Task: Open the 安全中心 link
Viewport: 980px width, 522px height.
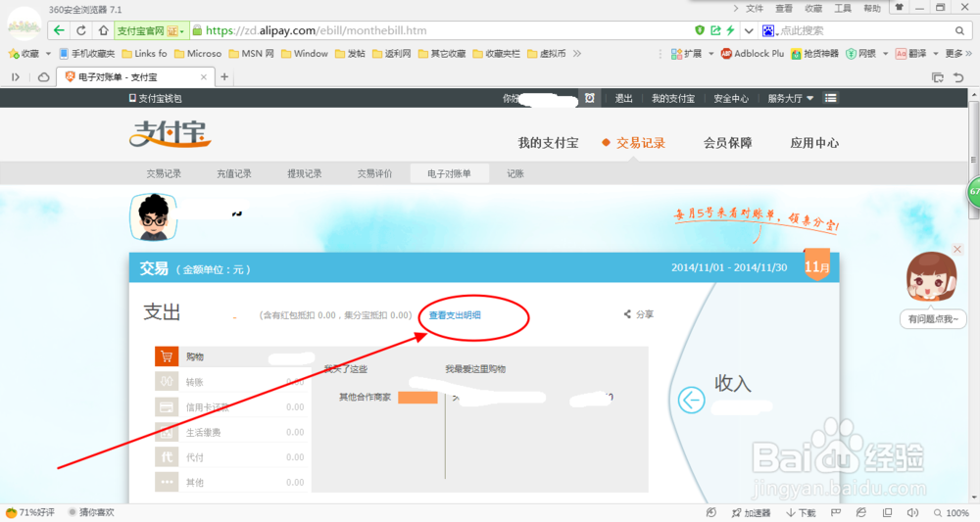Action: pos(731,98)
